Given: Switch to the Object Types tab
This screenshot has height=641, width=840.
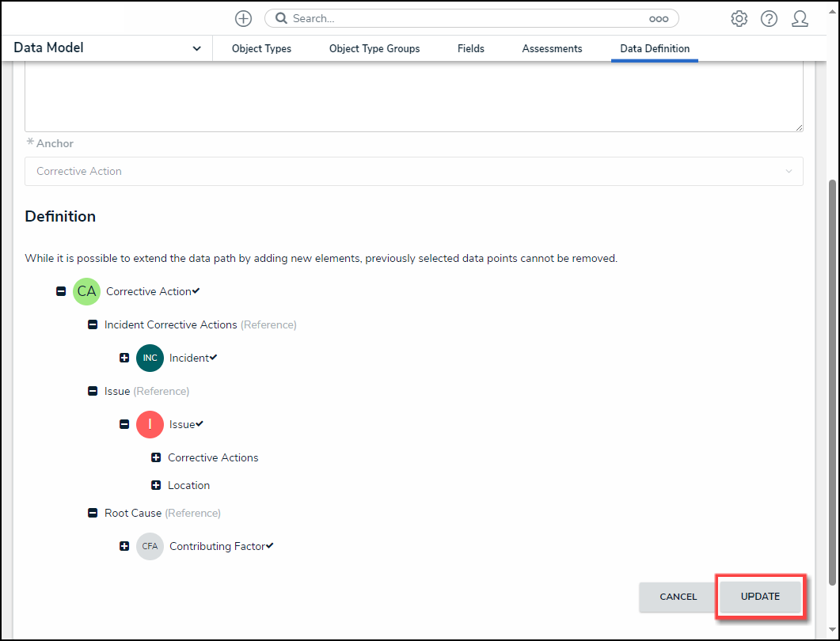Looking at the screenshot, I should (261, 48).
